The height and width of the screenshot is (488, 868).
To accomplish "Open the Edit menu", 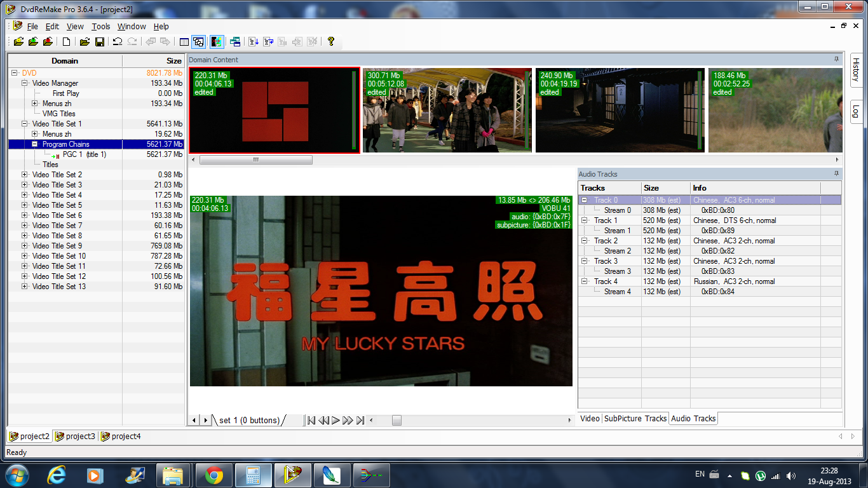I will point(52,27).
